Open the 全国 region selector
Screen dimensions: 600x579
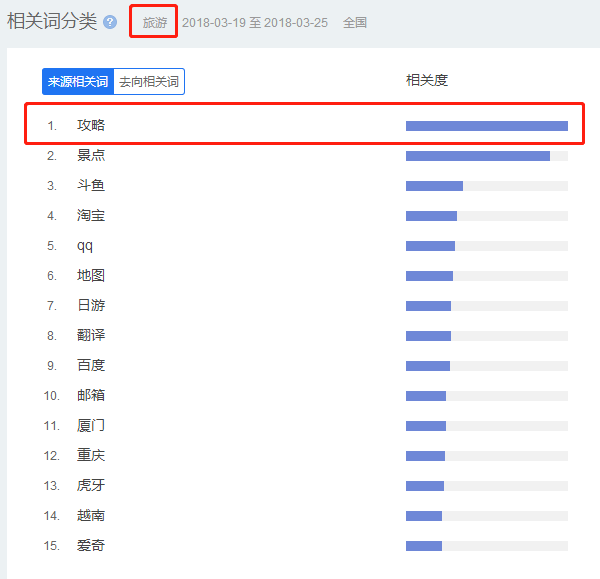point(355,22)
